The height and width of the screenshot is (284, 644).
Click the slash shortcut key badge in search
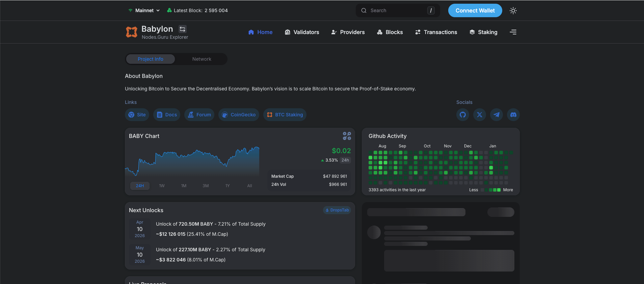pos(431,10)
